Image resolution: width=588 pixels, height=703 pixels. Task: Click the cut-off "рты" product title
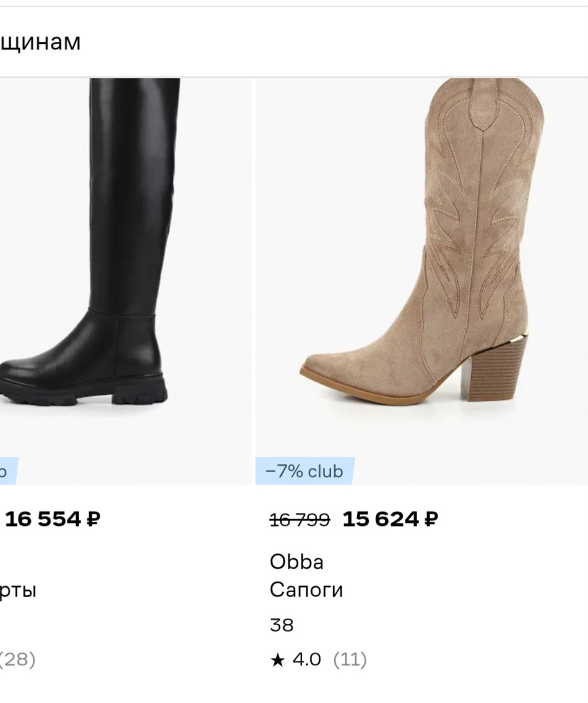click(19, 590)
